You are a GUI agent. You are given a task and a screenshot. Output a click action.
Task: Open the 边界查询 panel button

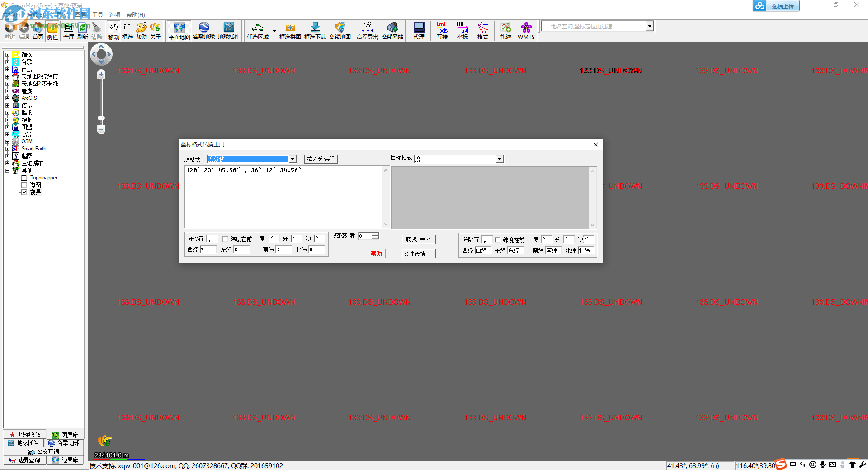point(25,460)
